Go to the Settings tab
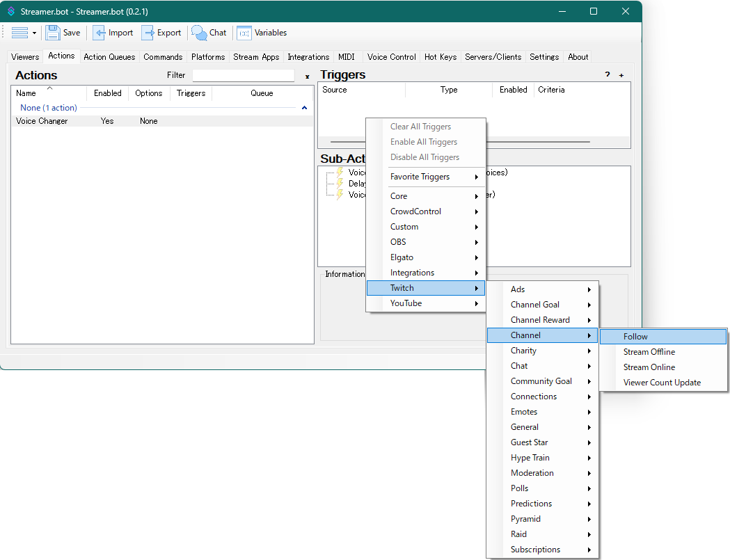 544,57
